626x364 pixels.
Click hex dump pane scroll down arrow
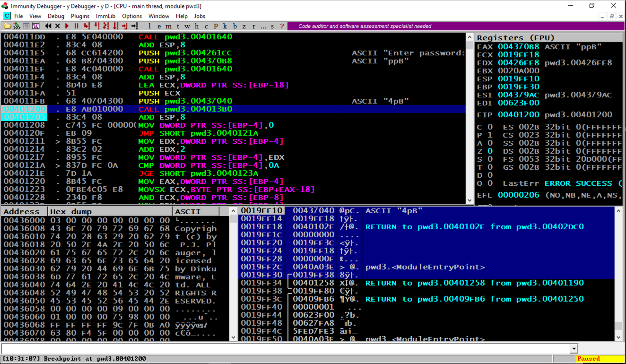233,337
